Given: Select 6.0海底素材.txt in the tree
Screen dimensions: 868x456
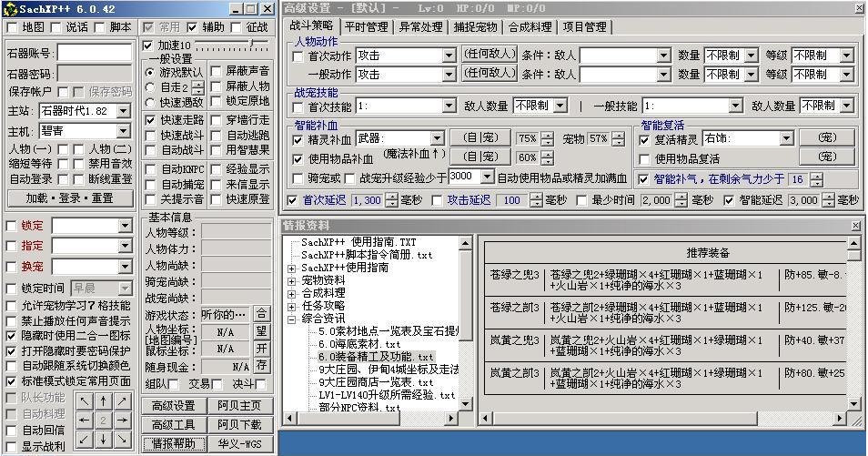Looking at the screenshot, I should [x=358, y=344].
